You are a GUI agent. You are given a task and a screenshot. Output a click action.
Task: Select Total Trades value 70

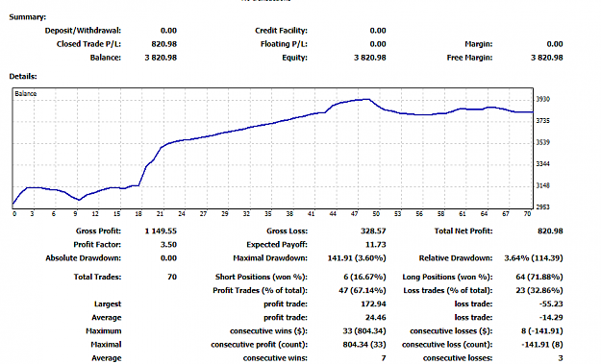(x=172, y=277)
